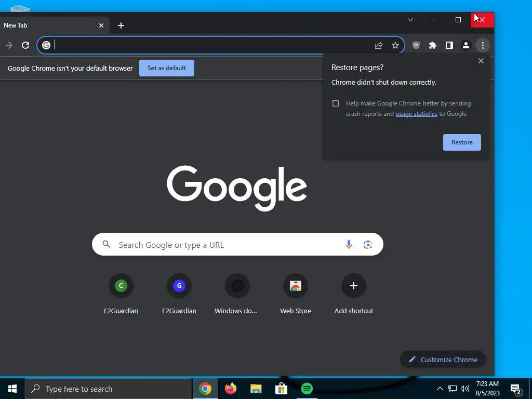The image size is (532, 399).
Task: Click the Google icon in the address bar
Action: [x=46, y=45]
